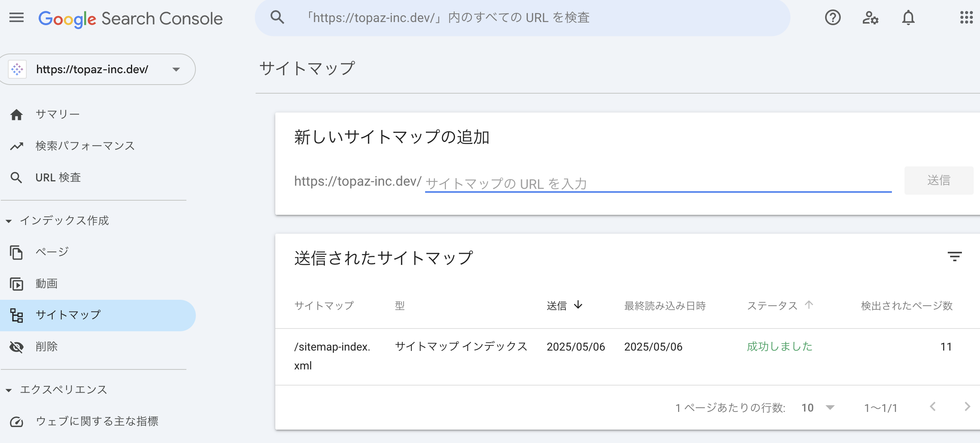Focus the top URL inspection search box
The image size is (980, 443).
[x=522, y=18]
